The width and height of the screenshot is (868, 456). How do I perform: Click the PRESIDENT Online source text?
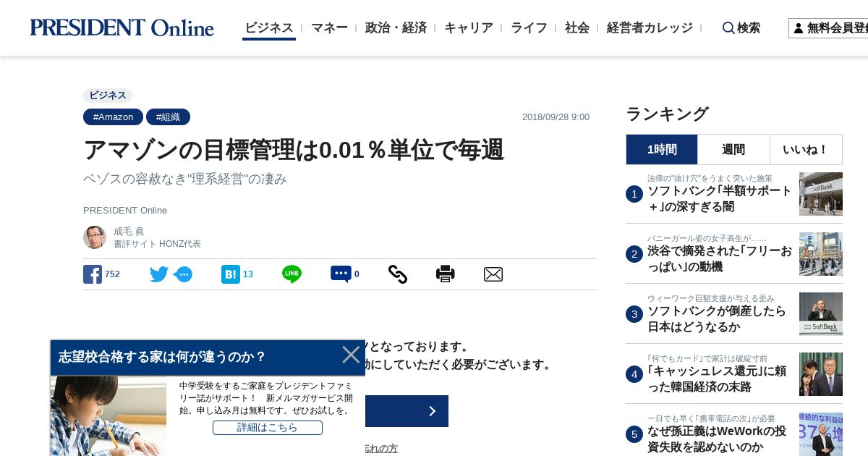[125, 210]
